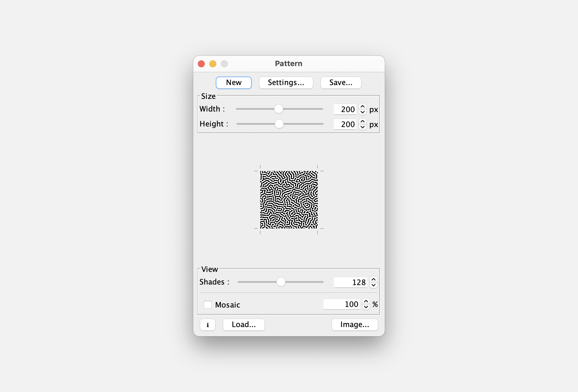Click the Shades slider handle

pyautogui.click(x=281, y=282)
